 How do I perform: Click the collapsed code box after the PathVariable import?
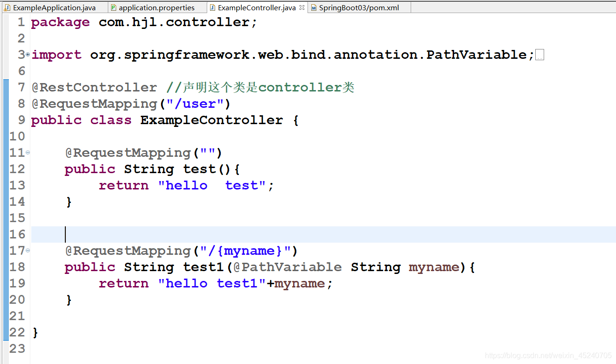click(539, 54)
